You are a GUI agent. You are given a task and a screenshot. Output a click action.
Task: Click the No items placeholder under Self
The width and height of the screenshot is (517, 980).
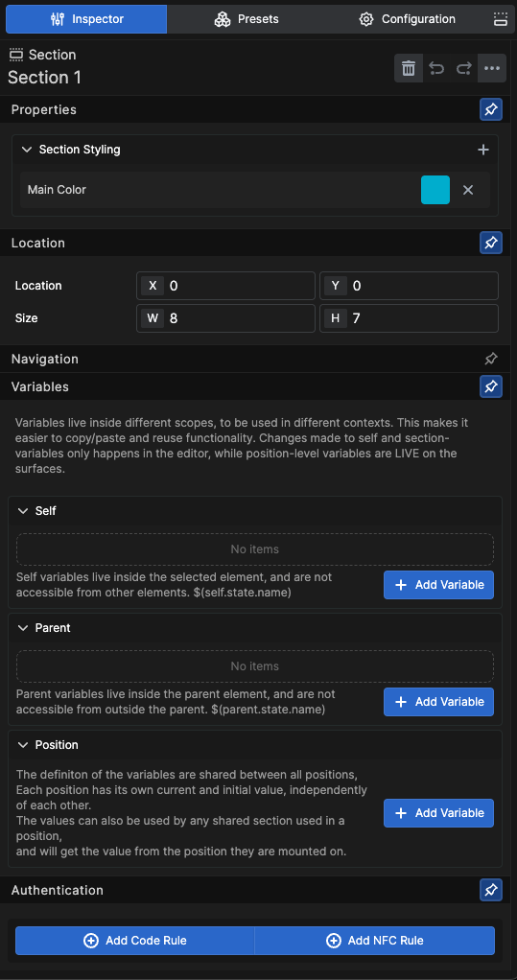(255, 549)
